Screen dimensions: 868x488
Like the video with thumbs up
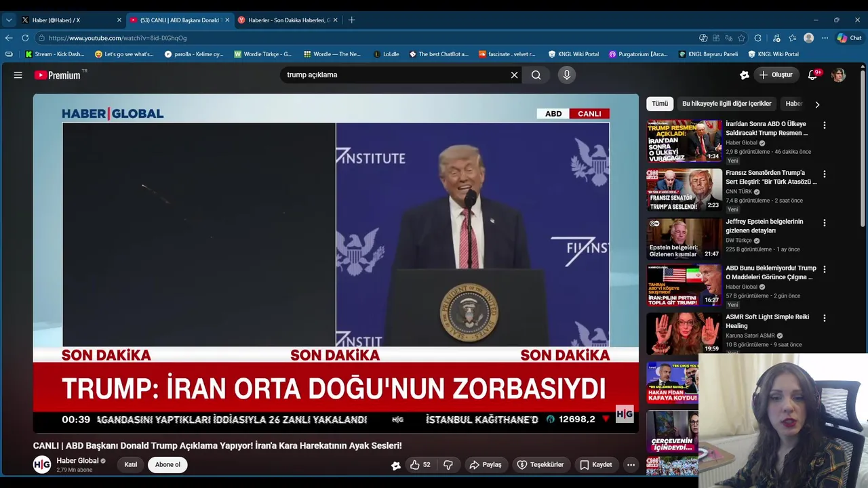[420, 465]
